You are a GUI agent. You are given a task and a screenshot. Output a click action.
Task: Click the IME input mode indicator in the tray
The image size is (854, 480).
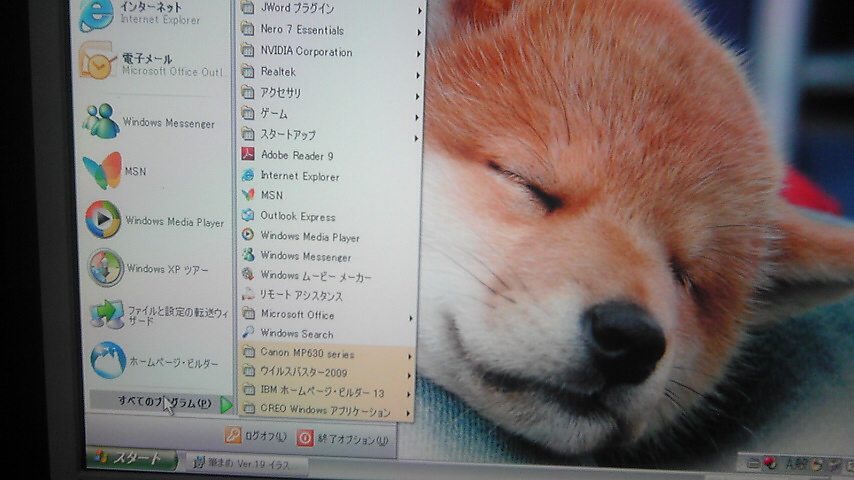click(796, 464)
